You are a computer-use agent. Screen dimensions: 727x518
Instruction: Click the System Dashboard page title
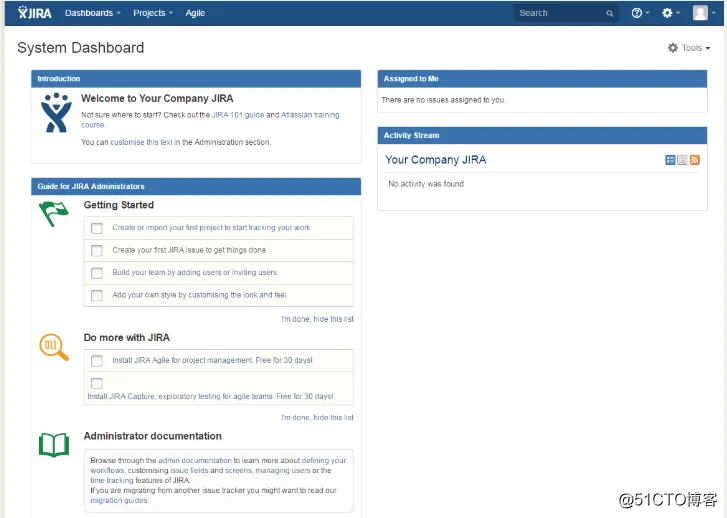pyautogui.click(x=81, y=48)
